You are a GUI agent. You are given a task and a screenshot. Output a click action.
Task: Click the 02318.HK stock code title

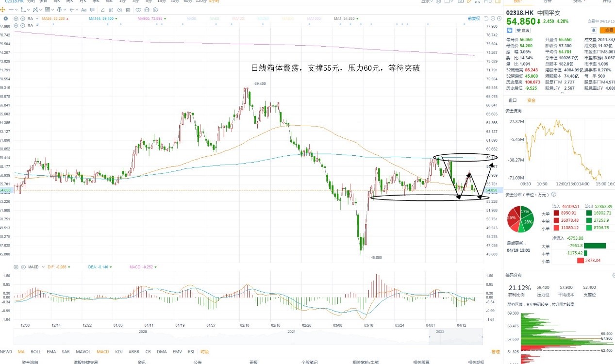pos(519,13)
